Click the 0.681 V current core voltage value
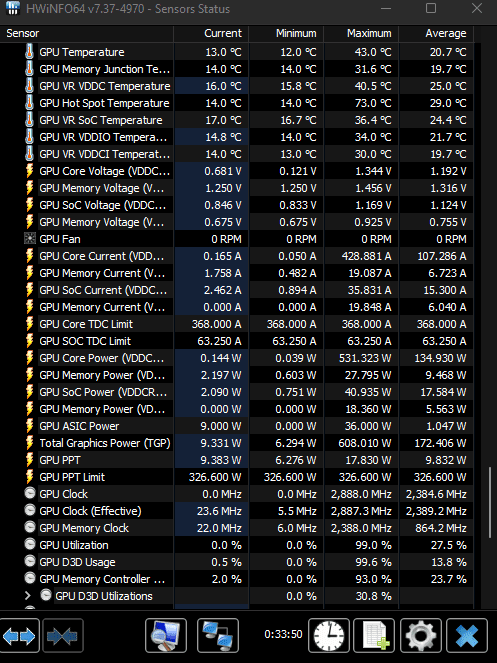This screenshot has width=497, height=663. [x=223, y=171]
